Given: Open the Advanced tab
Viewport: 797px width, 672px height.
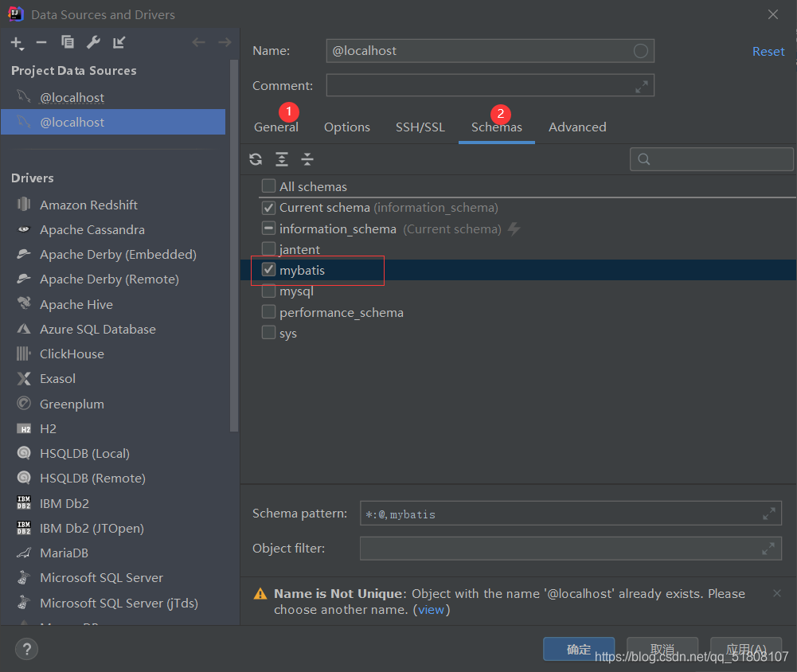Looking at the screenshot, I should [577, 127].
